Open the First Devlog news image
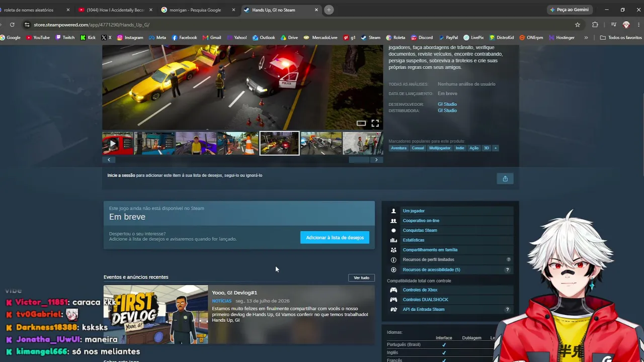The width and height of the screenshot is (644, 362). point(155,315)
